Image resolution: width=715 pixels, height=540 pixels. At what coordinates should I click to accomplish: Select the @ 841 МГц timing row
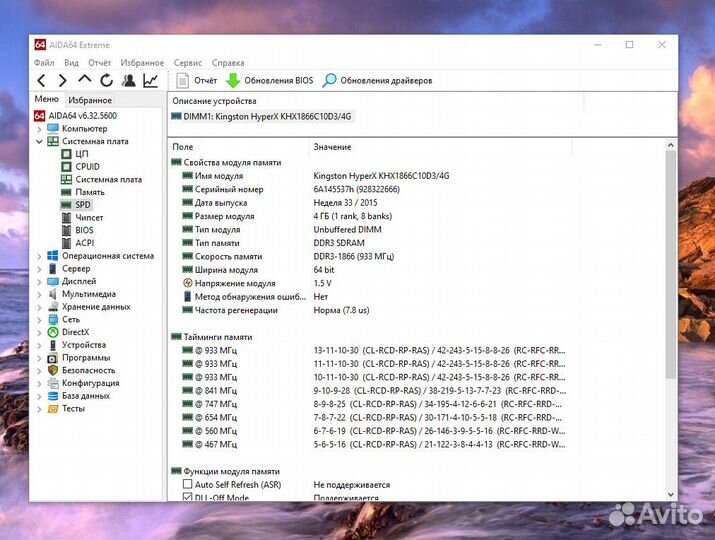pos(373,390)
